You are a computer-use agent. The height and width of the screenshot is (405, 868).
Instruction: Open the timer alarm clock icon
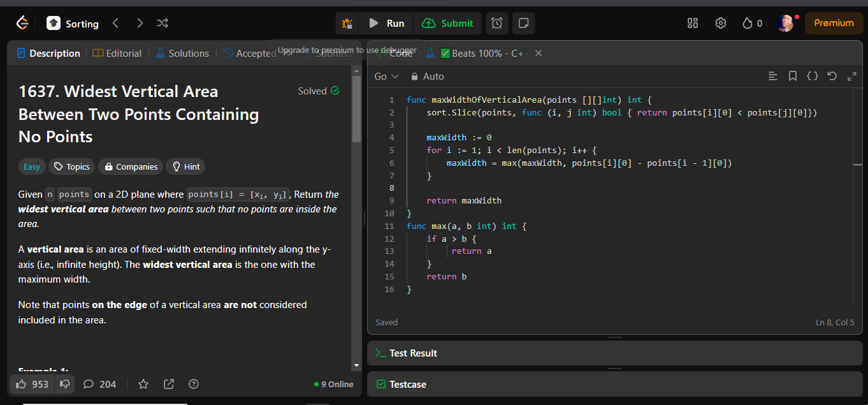coord(497,23)
